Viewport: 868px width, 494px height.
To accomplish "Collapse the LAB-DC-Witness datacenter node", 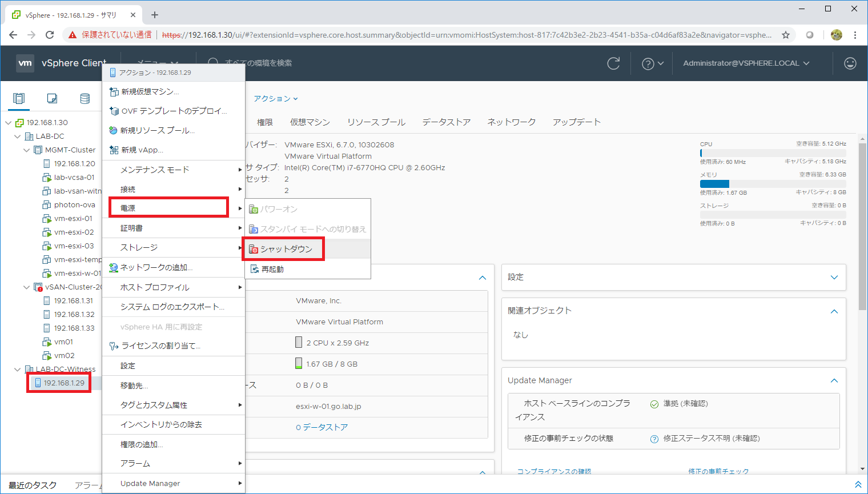I will tap(18, 370).
